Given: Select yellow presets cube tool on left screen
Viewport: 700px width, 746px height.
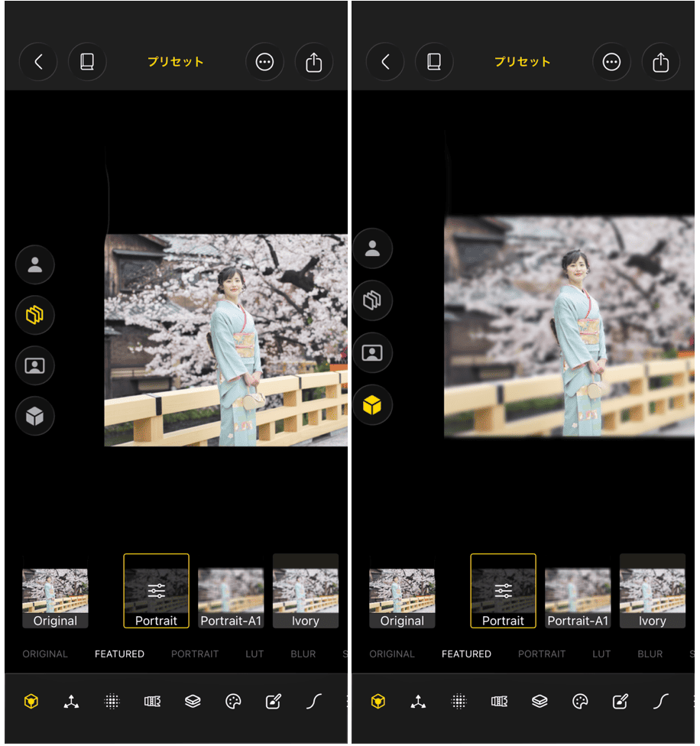Looking at the screenshot, I should (x=31, y=701).
